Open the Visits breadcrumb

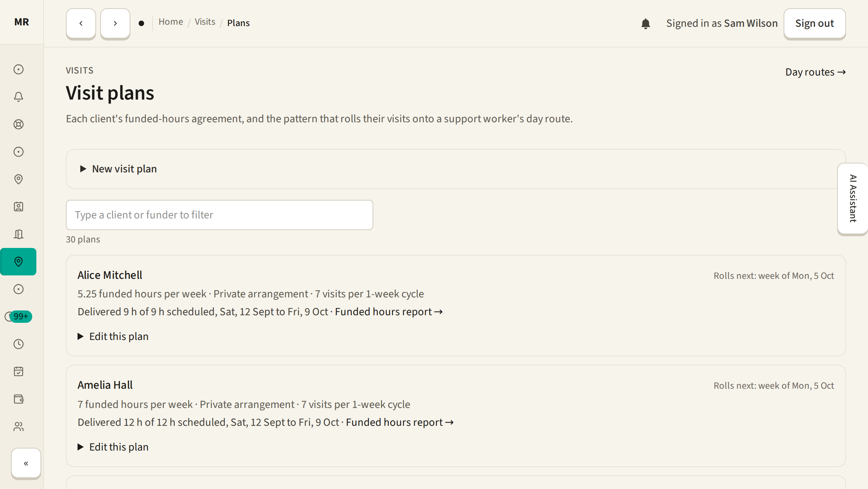(x=205, y=22)
